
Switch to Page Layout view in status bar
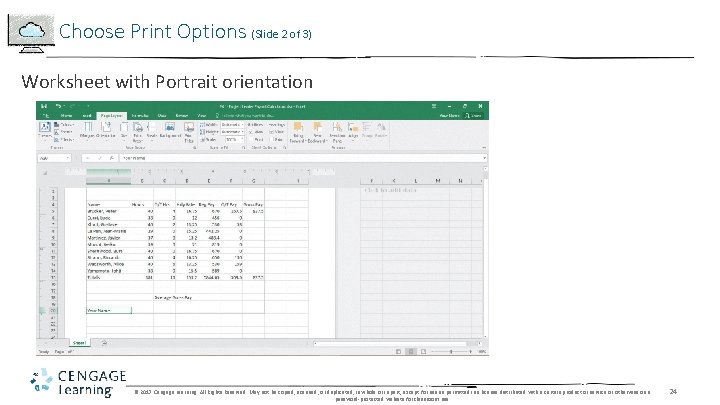tap(411, 351)
